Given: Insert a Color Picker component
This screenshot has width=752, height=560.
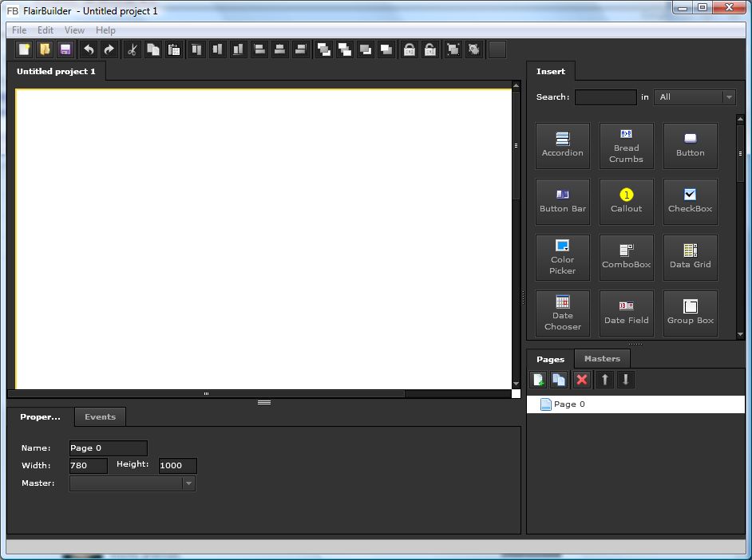Looking at the screenshot, I should [x=563, y=258].
